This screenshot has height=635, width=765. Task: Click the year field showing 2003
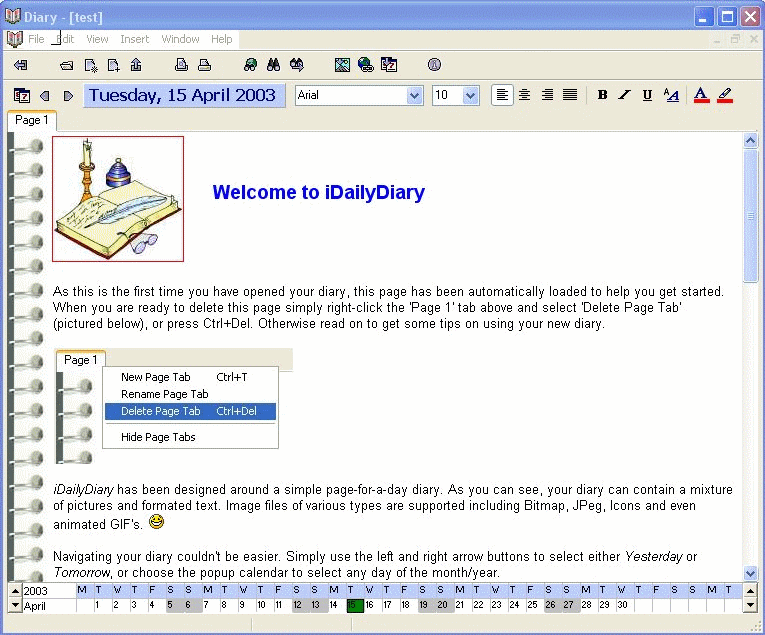pyautogui.click(x=49, y=591)
